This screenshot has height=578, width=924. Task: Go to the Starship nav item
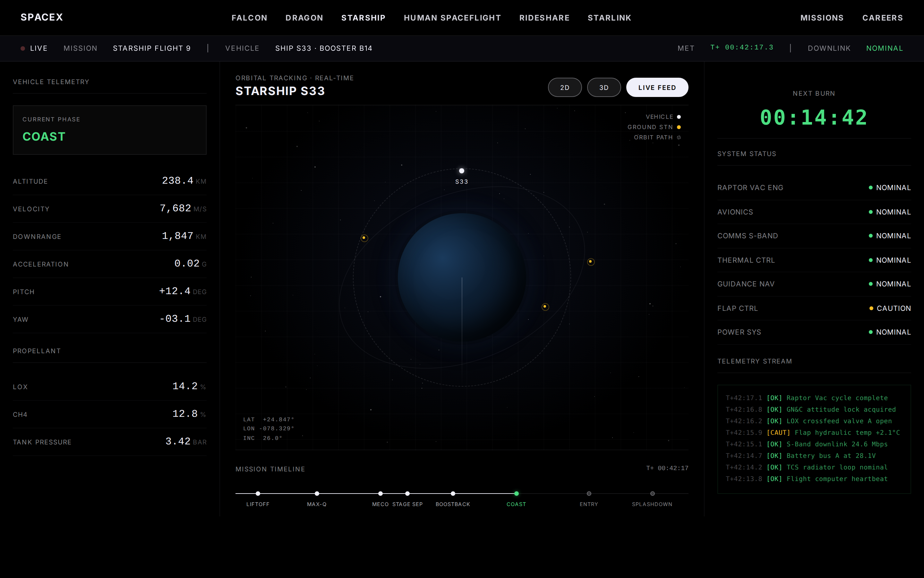pyautogui.click(x=364, y=18)
